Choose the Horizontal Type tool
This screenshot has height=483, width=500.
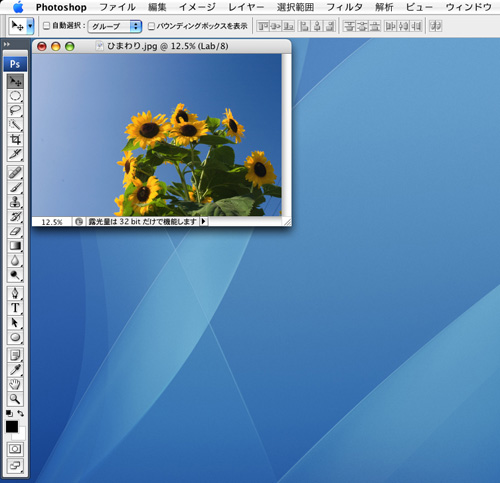[15, 308]
